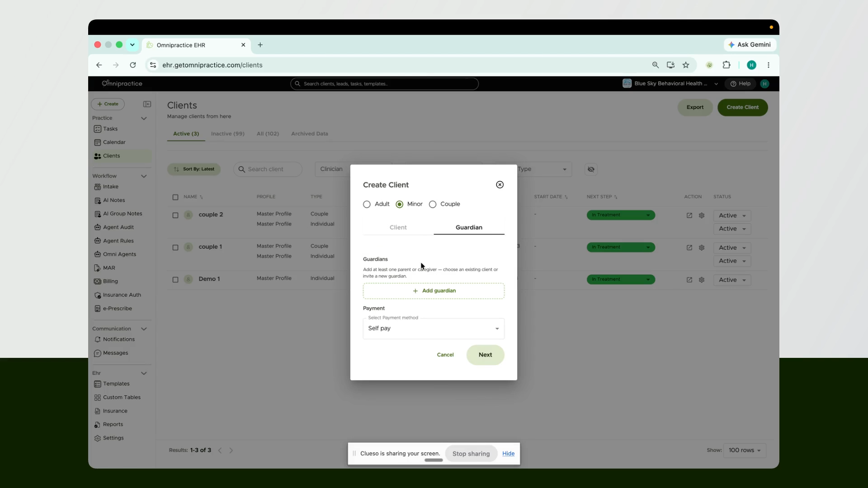Click the Add guardian button
The height and width of the screenshot is (488, 868).
434,291
